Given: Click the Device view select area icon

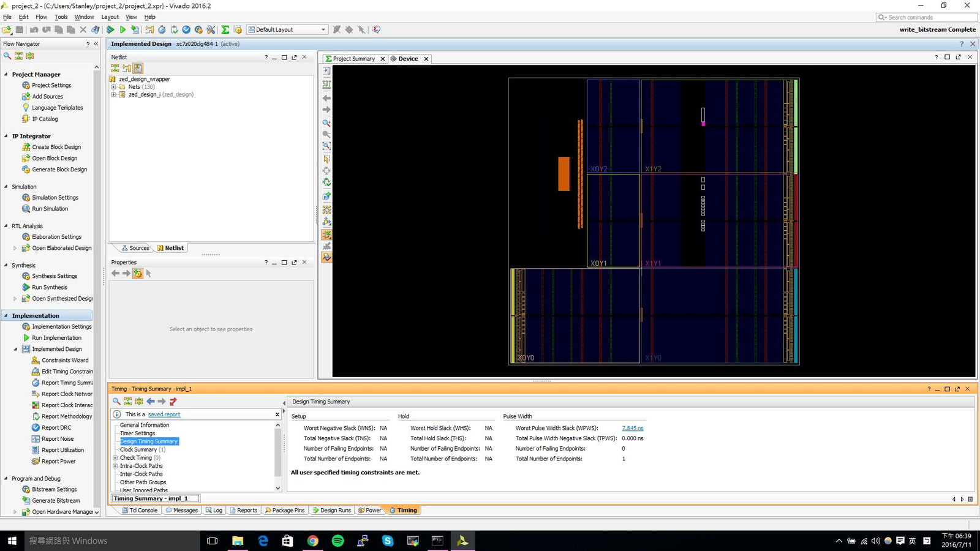Looking at the screenshot, I should [326, 159].
